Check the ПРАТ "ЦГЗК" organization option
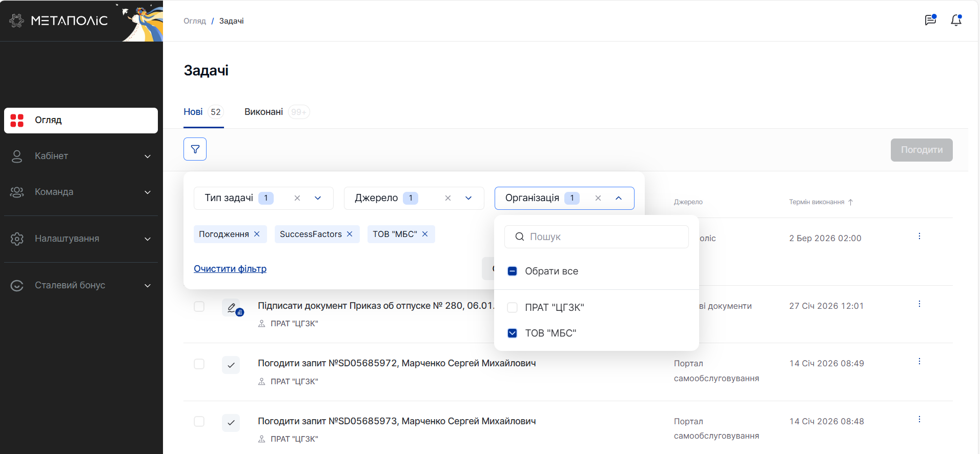980x454 pixels. click(x=512, y=307)
